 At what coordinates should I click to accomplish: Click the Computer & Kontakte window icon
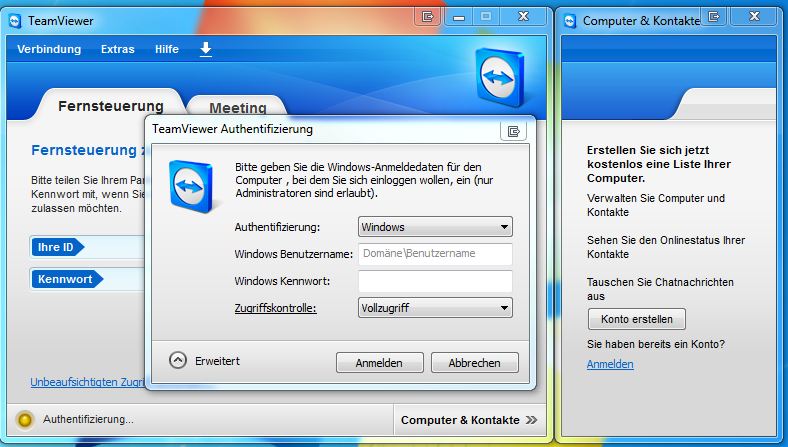570,21
